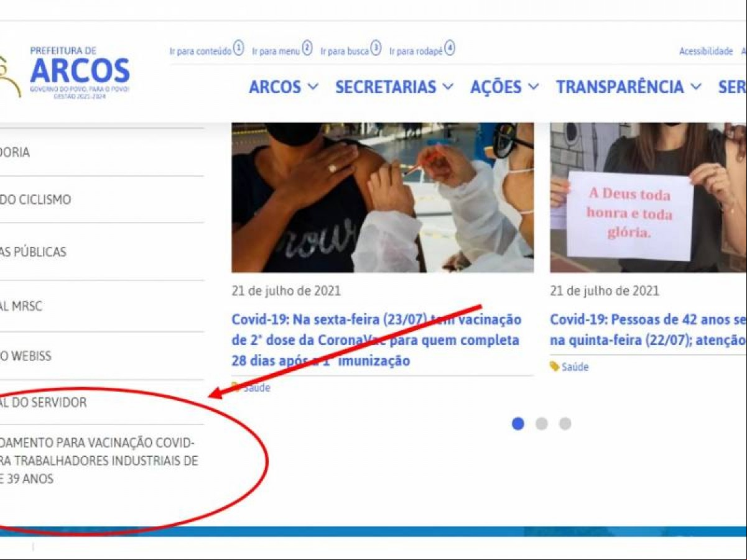The width and height of the screenshot is (747, 560).
Task: Select the first carousel dot
Action: point(518,424)
